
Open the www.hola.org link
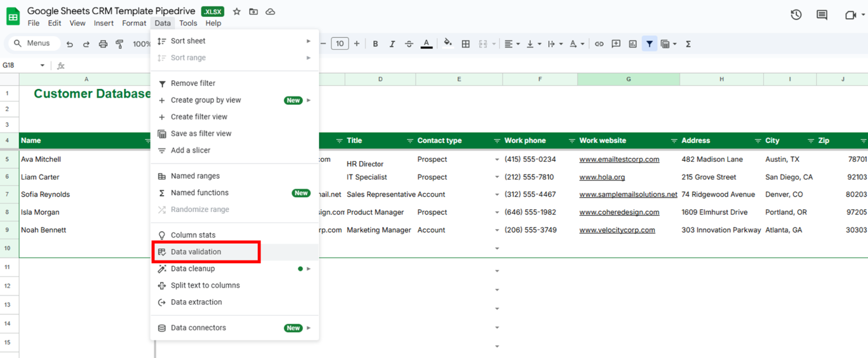click(602, 177)
